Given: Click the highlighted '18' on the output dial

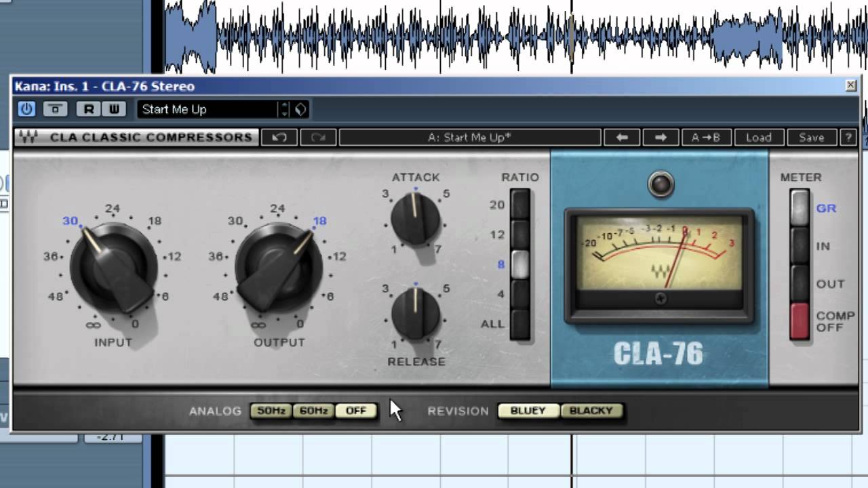Looking at the screenshot, I should 320,221.
